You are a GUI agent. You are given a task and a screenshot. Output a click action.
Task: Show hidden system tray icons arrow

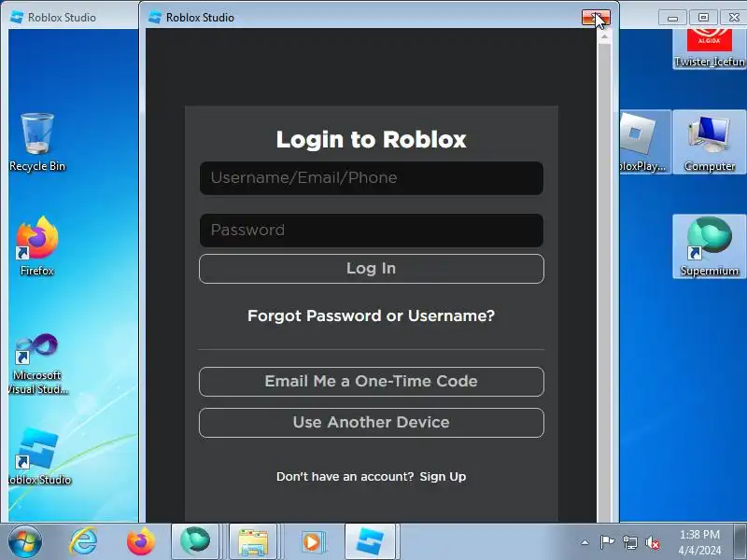point(585,542)
